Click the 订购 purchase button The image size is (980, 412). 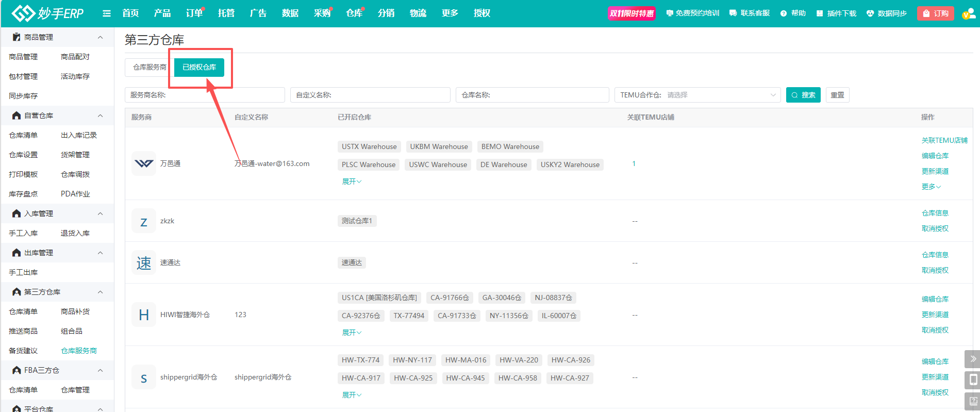pyautogui.click(x=936, y=13)
